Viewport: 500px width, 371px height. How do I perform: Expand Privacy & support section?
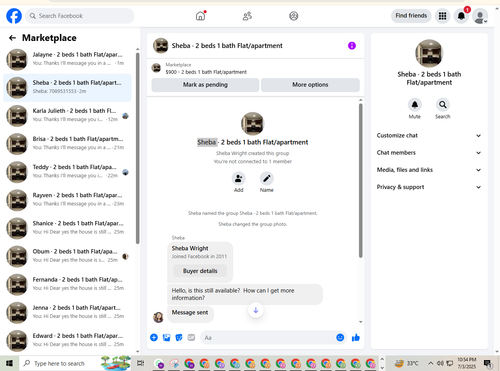tap(429, 187)
